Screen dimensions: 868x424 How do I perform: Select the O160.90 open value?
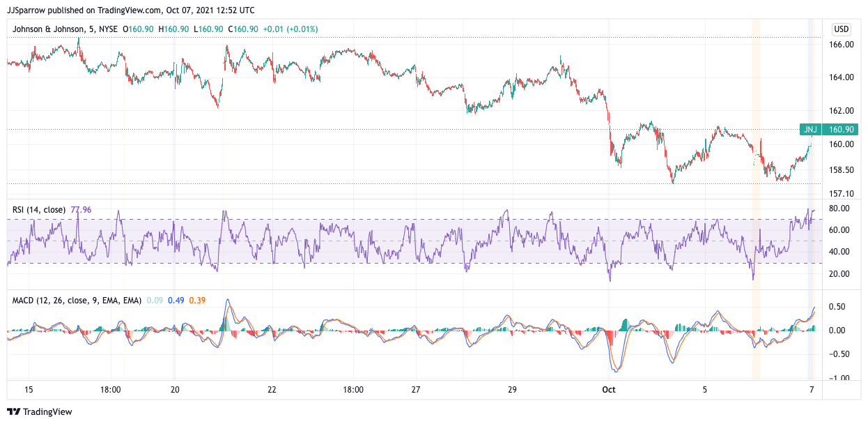(137, 29)
